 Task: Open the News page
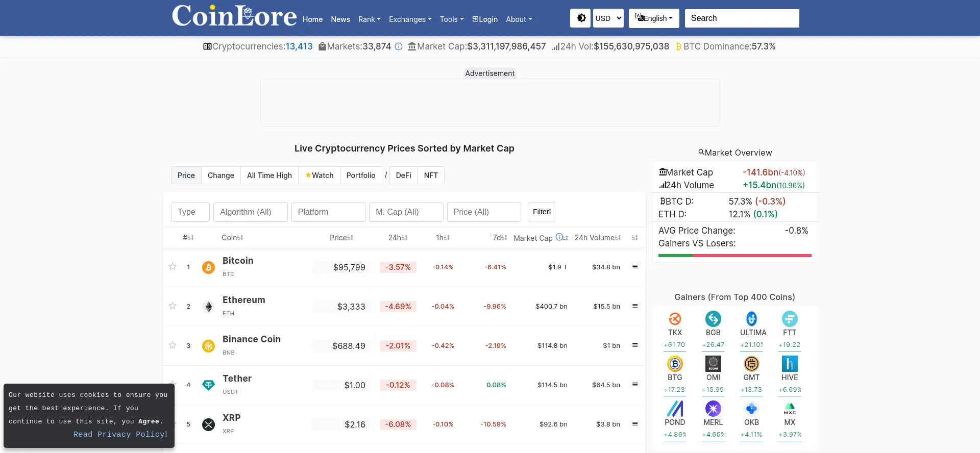[x=340, y=19]
